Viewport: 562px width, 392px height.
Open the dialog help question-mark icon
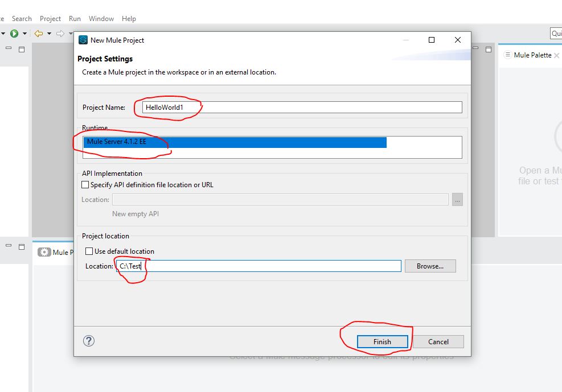(x=88, y=341)
